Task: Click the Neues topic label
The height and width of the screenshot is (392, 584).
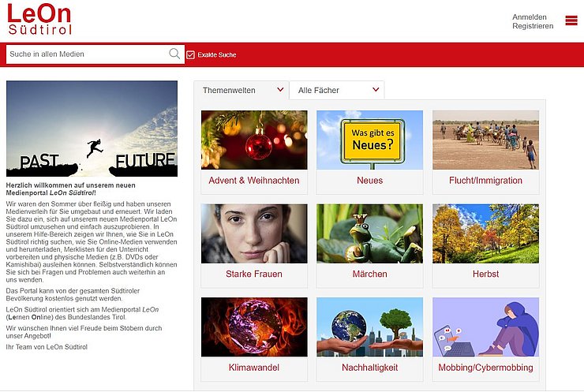Action: [369, 181]
